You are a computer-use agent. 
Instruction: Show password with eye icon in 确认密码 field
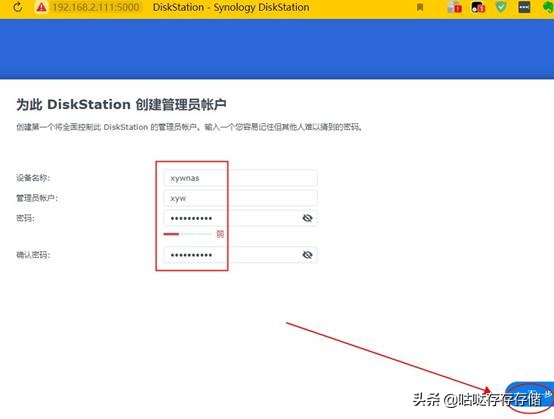pyautogui.click(x=307, y=255)
